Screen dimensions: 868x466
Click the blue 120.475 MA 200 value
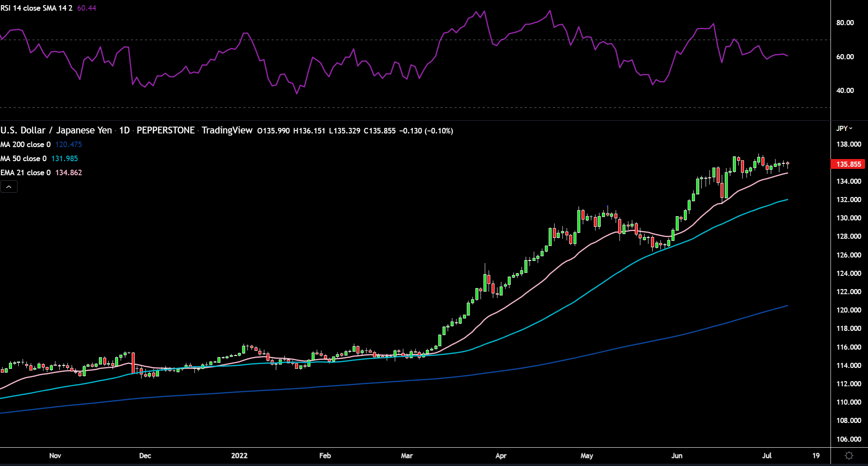coord(69,145)
